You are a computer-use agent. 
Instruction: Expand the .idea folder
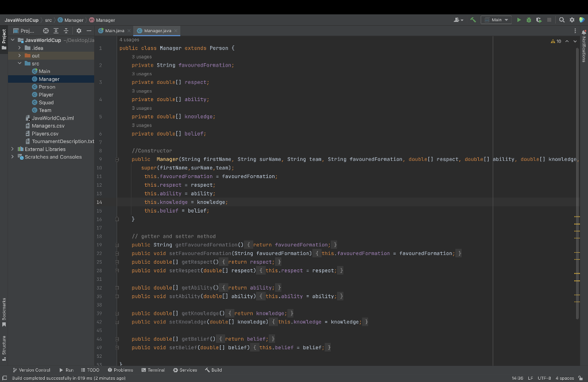20,48
